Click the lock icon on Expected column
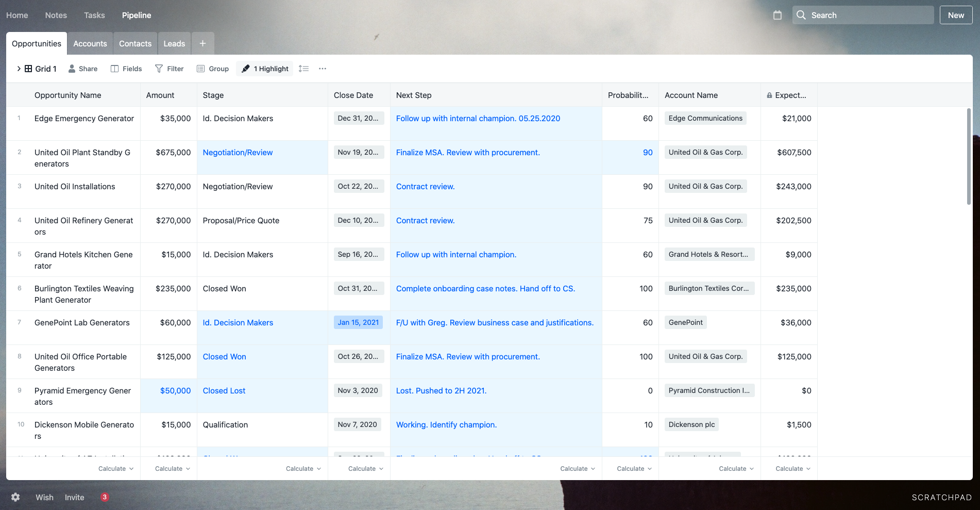Image resolution: width=980 pixels, height=510 pixels. (769, 95)
